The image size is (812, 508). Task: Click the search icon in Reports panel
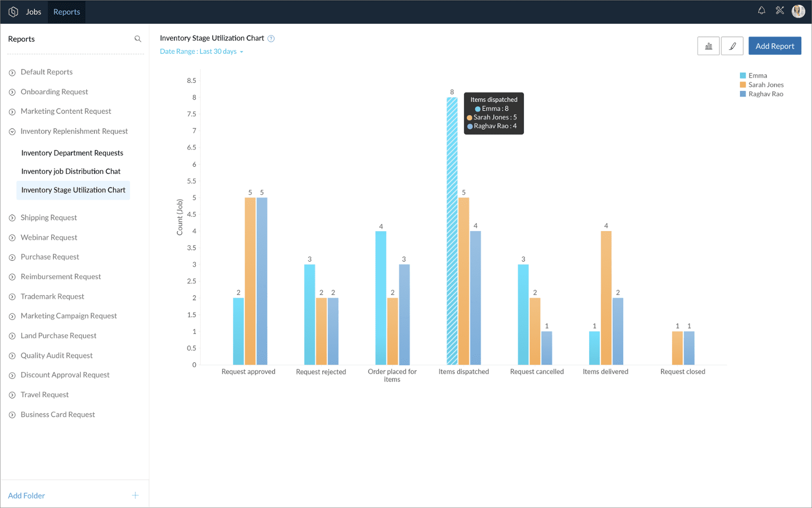[x=138, y=39]
